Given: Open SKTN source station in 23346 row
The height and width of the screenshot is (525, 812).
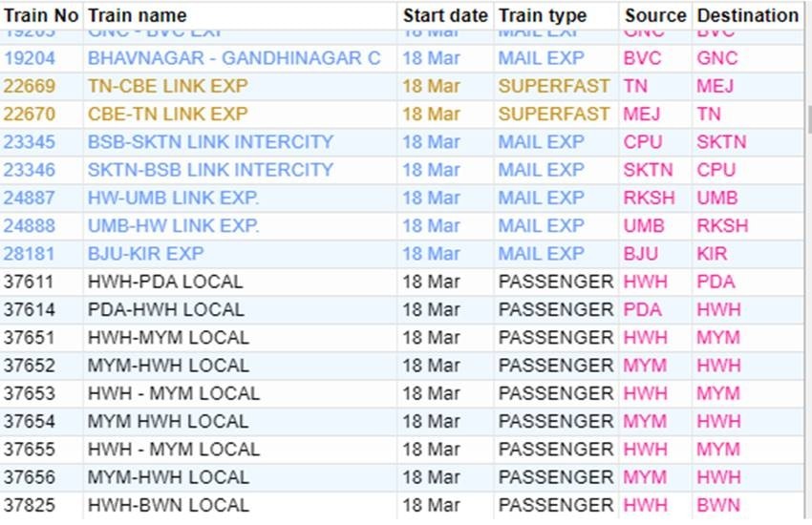Looking at the screenshot, I should coord(648,170).
